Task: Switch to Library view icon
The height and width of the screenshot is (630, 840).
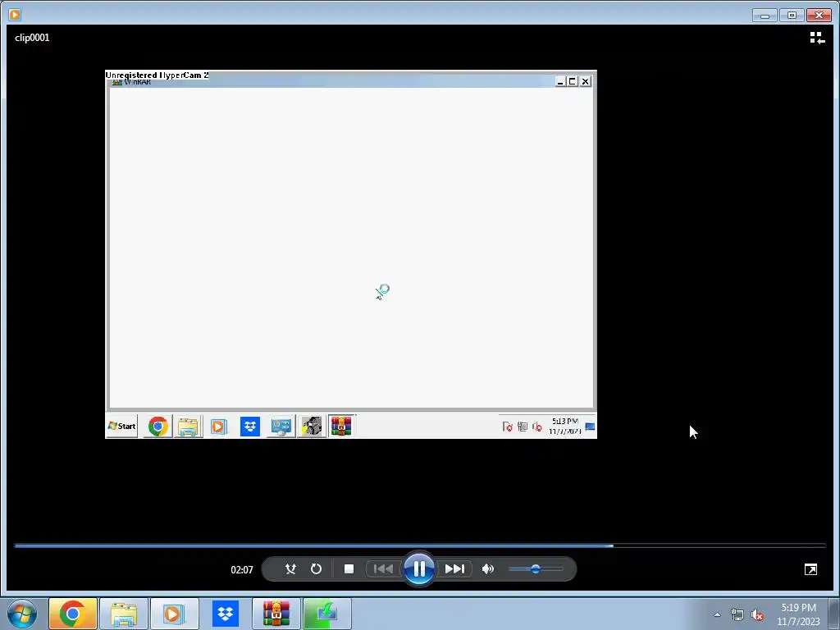Action: (817, 38)
